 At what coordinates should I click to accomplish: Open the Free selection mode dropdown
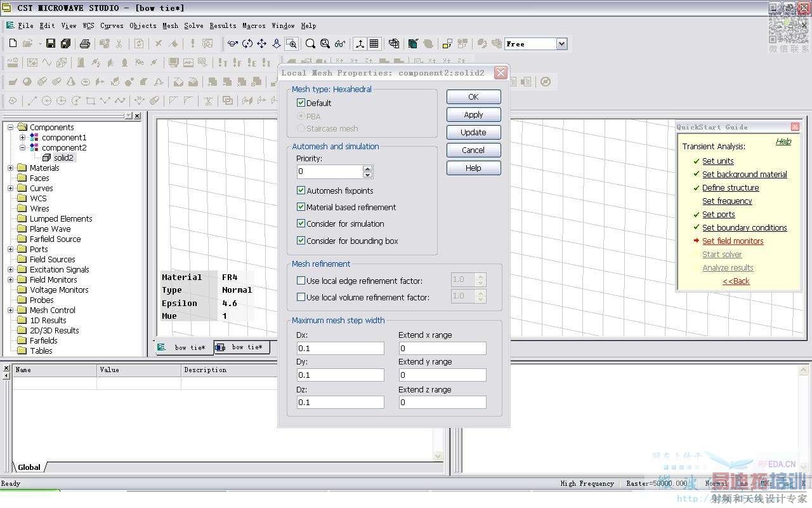(x=561, y=44)
